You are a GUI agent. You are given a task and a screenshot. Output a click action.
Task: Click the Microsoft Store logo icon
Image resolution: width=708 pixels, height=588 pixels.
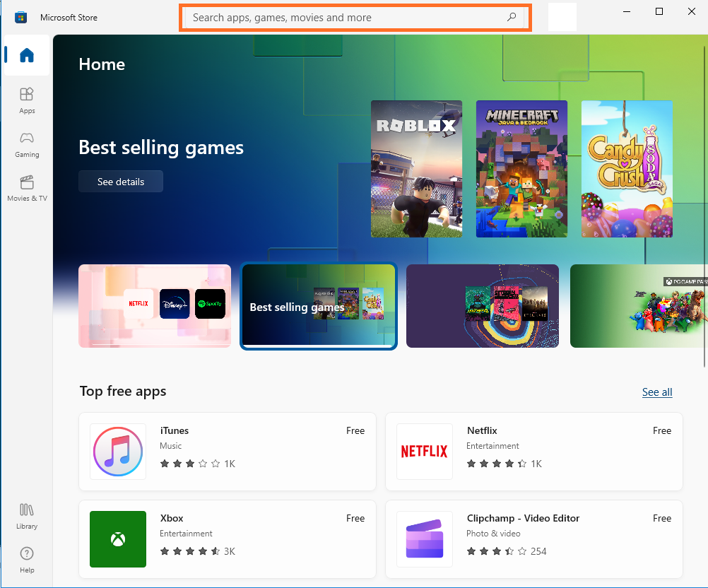pos(20,18)
